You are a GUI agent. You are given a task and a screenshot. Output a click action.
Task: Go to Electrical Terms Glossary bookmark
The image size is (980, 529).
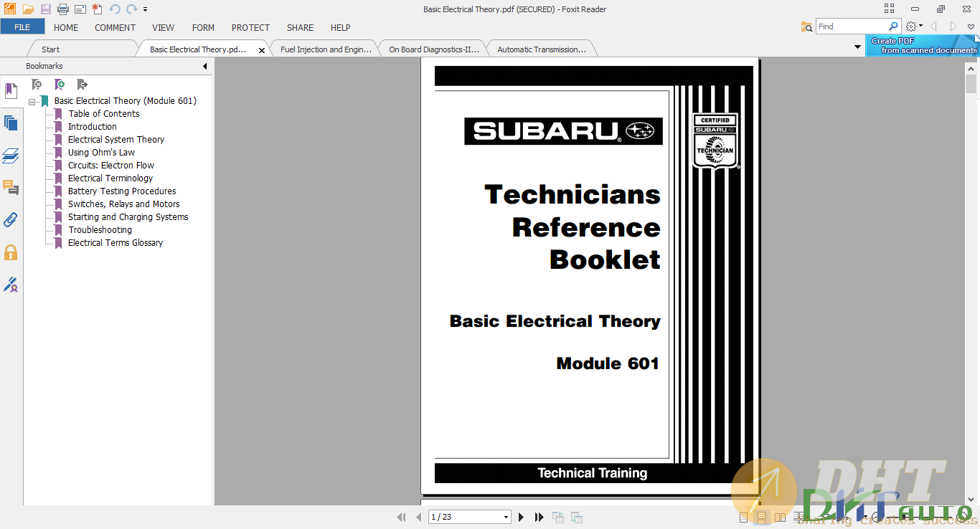[116, 243]
